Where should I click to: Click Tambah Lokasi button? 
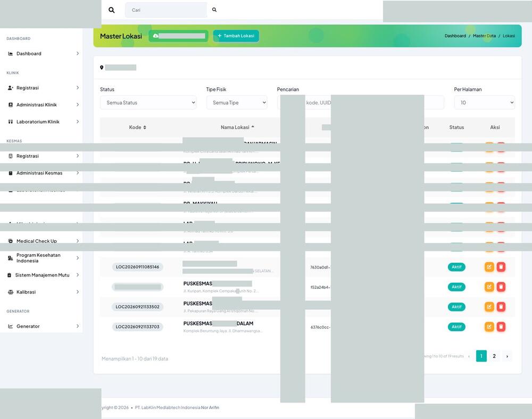pos(236,36)
